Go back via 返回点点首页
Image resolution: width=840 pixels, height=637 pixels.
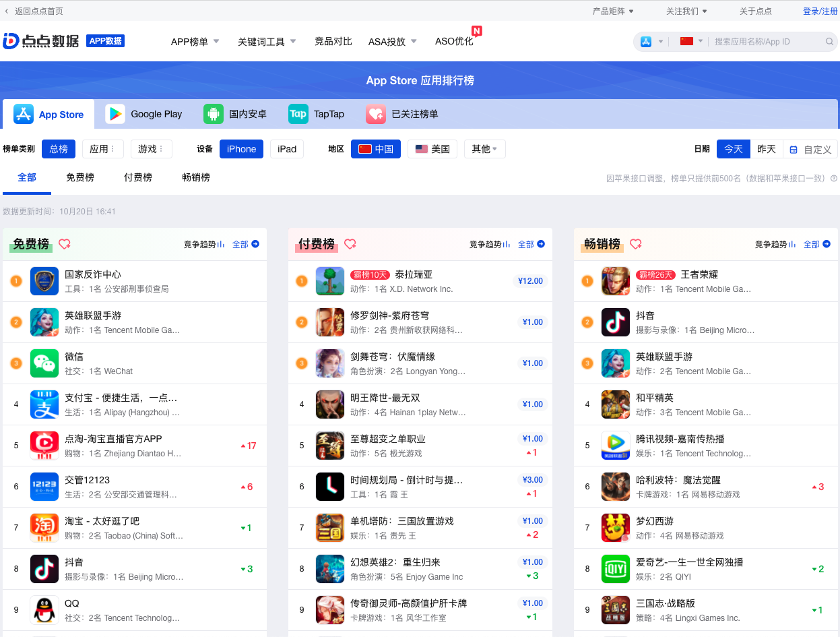34,11
